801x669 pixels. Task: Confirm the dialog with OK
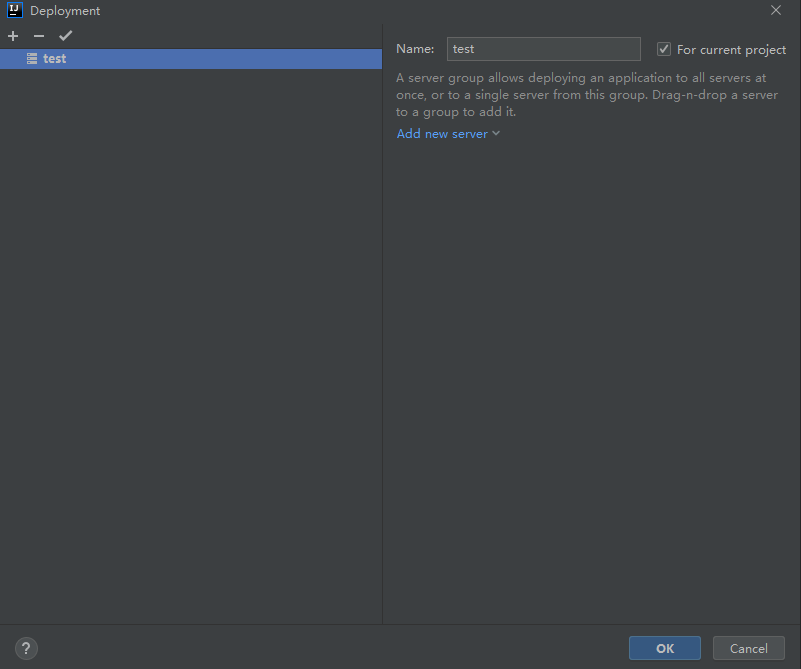pyautogui.click(x=665, y=649)
